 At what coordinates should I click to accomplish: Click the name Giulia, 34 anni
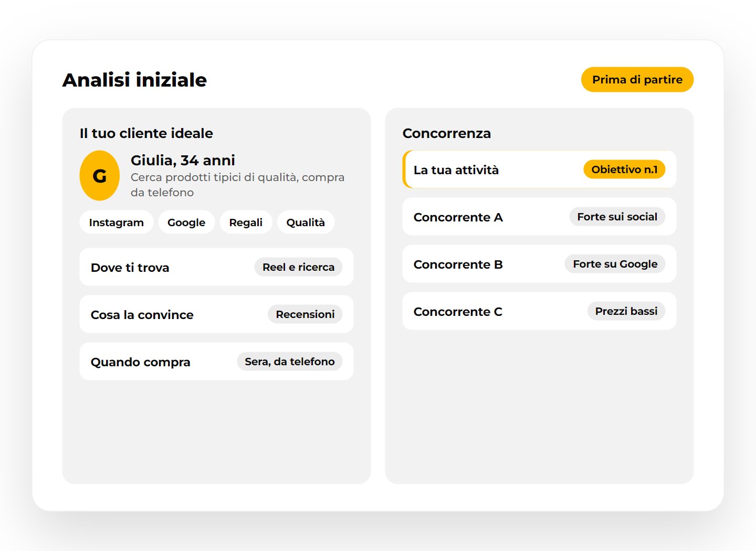coord(183,160)
